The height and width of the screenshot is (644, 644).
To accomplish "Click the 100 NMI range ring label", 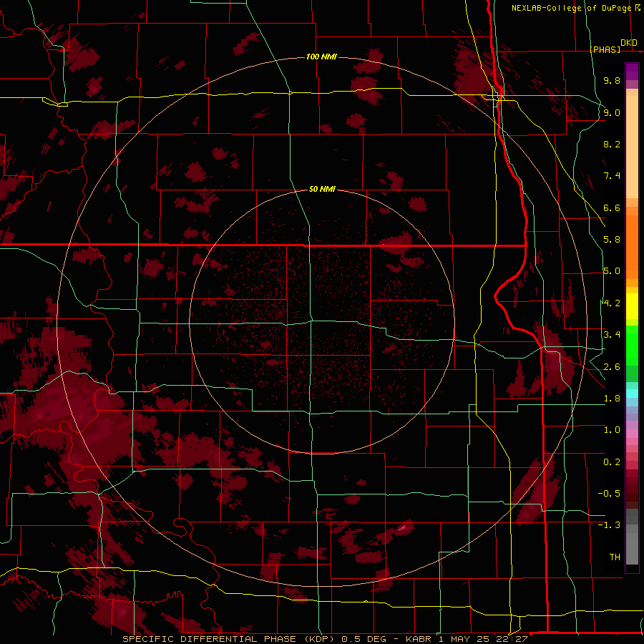I will pos(321,57).
